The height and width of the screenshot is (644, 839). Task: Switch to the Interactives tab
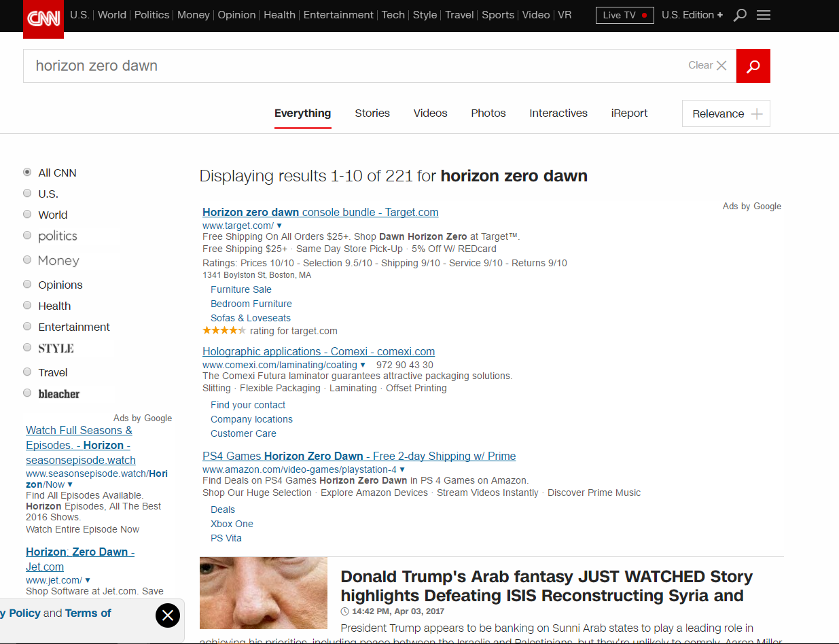(558, 113)
